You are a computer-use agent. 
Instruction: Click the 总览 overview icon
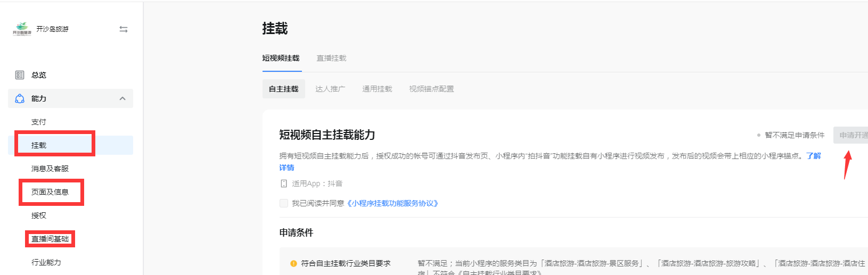20,75
